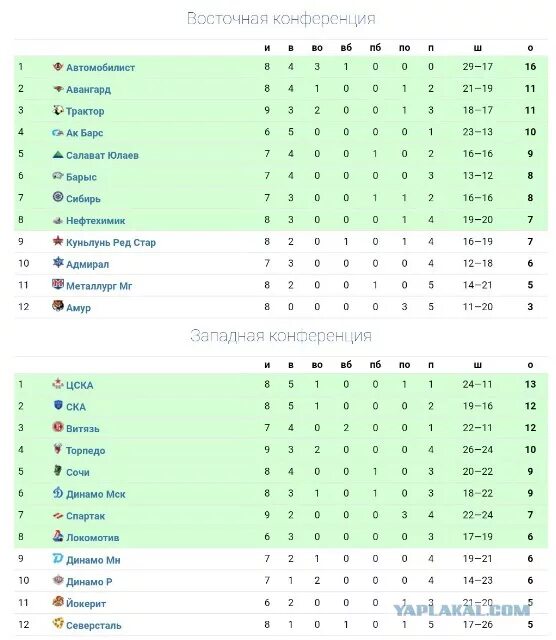The width and height of the screenshot is (556, 640).
Task: Open the Трактор team page link
Action: (85, 111)
